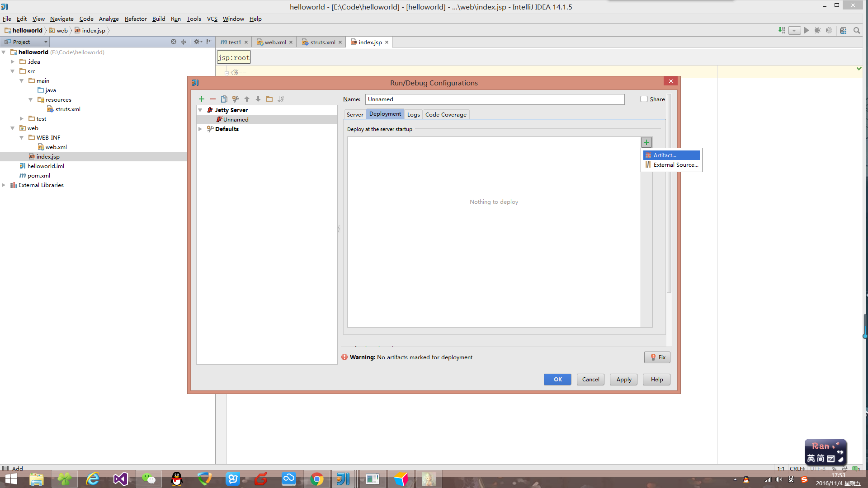The image size is (868, 488).
Task: Open the test1 editor tab
Action: click(x=234, y=42)
